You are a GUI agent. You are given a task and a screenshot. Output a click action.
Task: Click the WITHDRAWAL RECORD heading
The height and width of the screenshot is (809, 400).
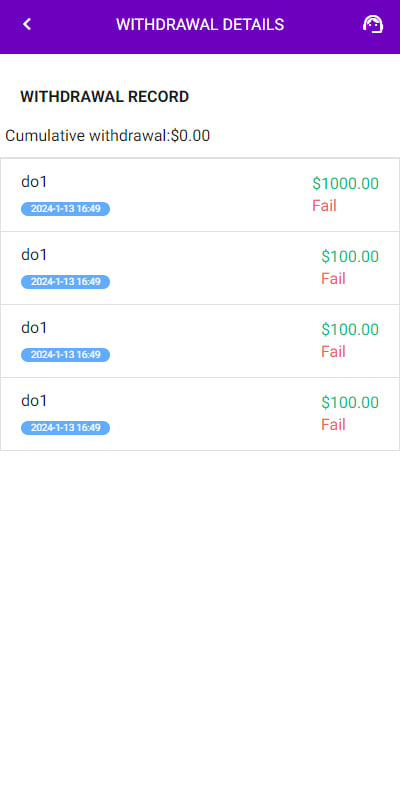point(105,96)
